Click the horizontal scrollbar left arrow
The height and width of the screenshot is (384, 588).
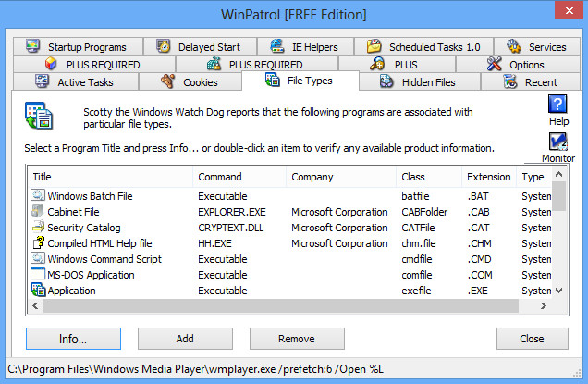35,306
